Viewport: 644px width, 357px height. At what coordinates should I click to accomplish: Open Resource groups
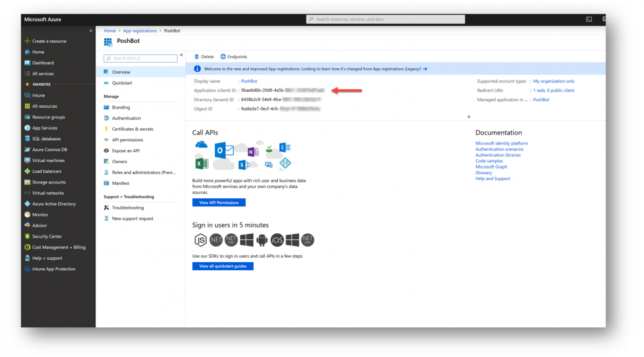pos(48,117)
